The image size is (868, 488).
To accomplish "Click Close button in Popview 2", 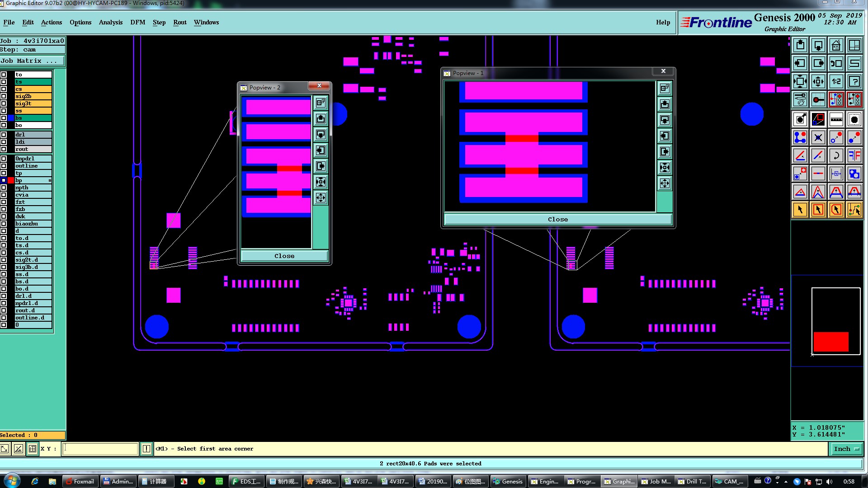I will [x=284, y=256].
